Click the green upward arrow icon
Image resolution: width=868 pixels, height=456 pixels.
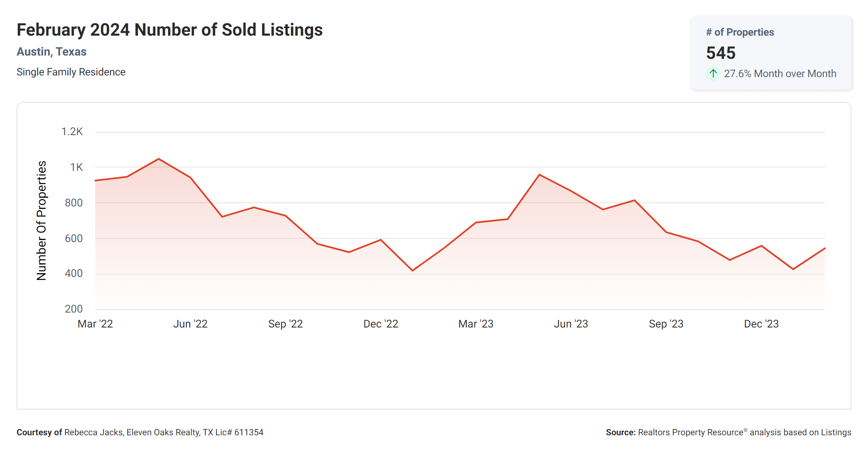[713, 74]
